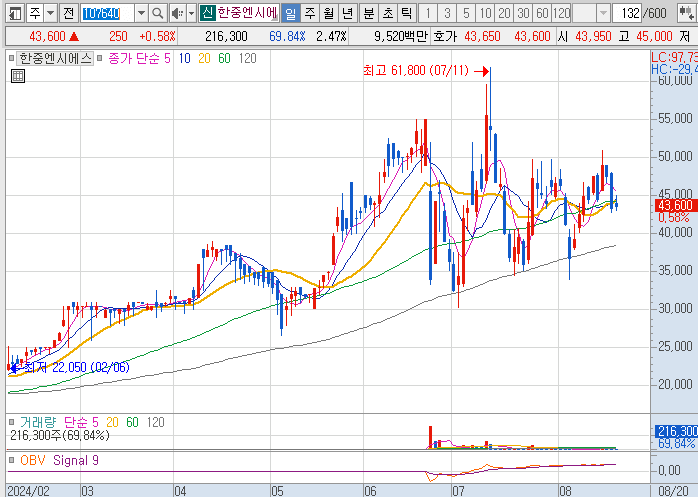Viewport: 698px width, 497px height.
Task: Click the orange 20 price MA legend
Action: 204,58
